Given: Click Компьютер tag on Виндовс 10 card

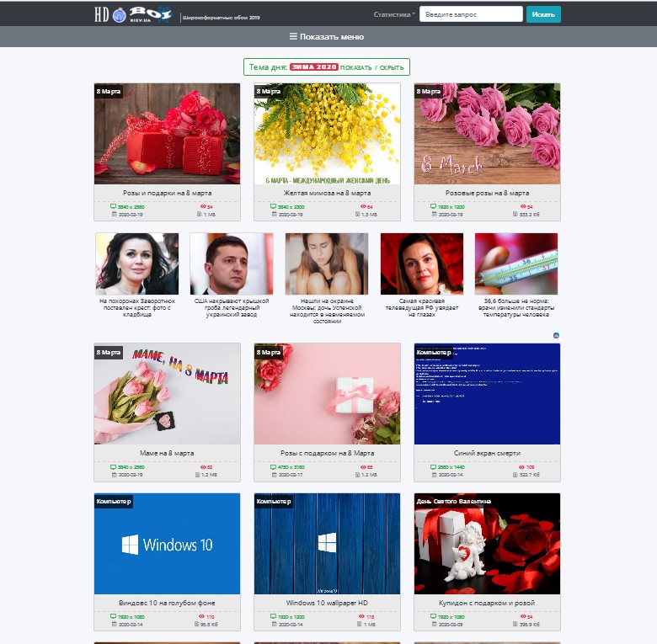Looking at the screenshot, I should pos(114,501).
